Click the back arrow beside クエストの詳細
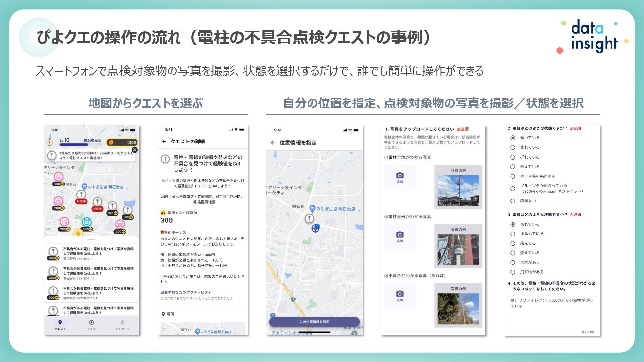Viewport: 644px width, 362px height. (164, 142)
